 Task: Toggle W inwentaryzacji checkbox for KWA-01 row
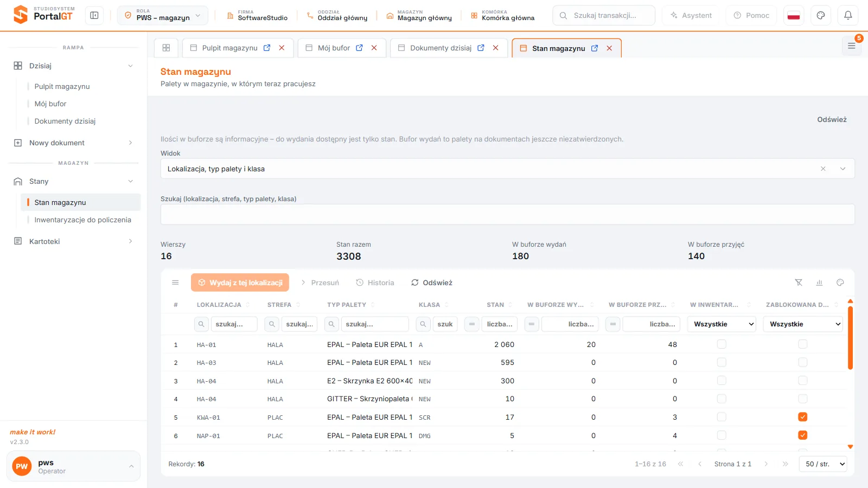722,417
